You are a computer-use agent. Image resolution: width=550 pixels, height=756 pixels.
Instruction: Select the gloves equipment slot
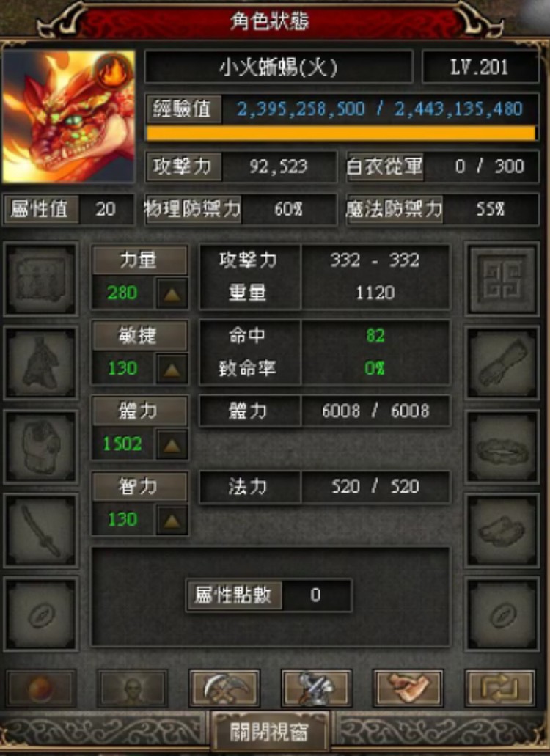coord(502,363)
